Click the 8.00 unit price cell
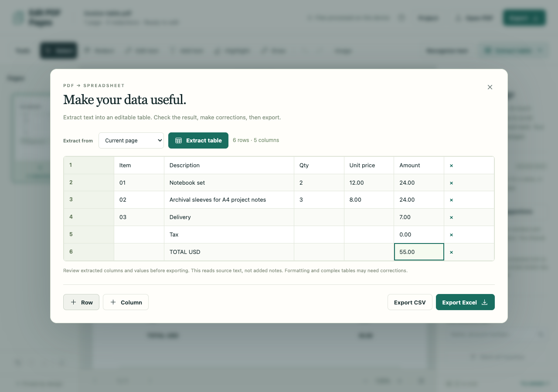Viewport: 558px width, 392px height. (369, 199)
